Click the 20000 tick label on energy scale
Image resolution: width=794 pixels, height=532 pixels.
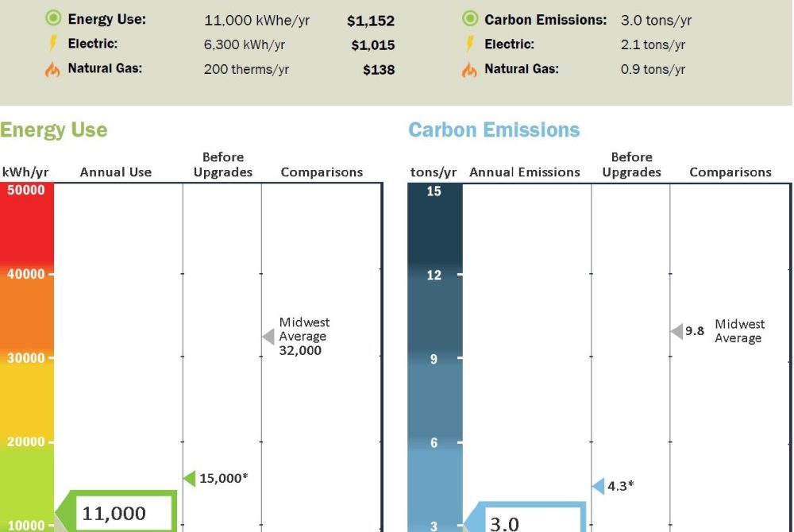tap(26, 441)
